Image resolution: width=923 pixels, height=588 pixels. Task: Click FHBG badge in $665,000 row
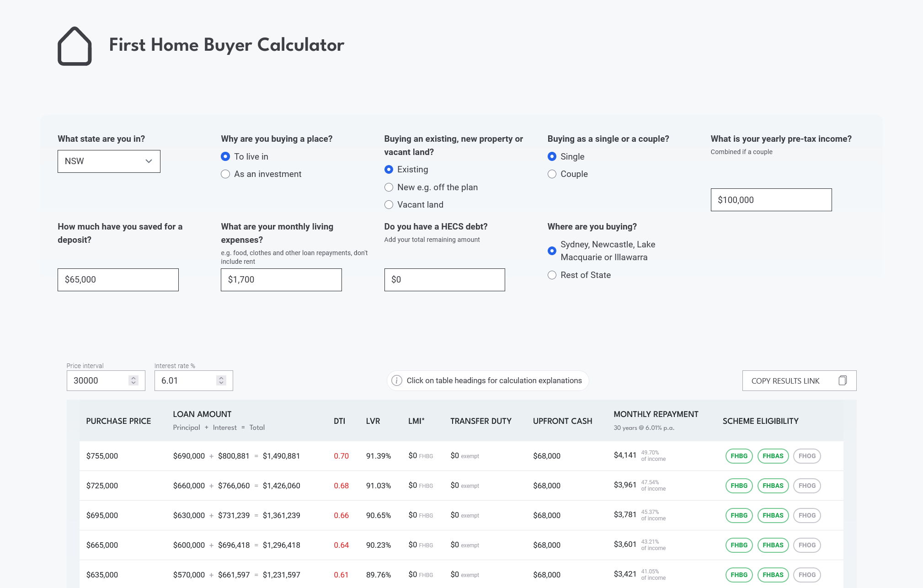click(x=739, y=545)
